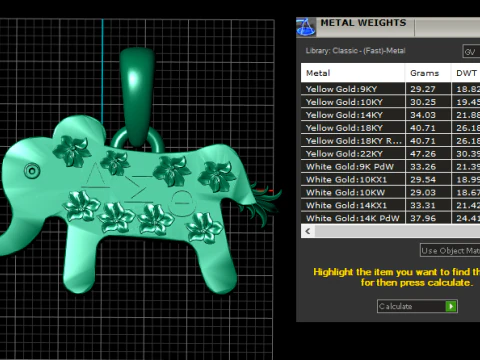Select the White Gold:14K PdW row
480x360 pixels.
390,218
